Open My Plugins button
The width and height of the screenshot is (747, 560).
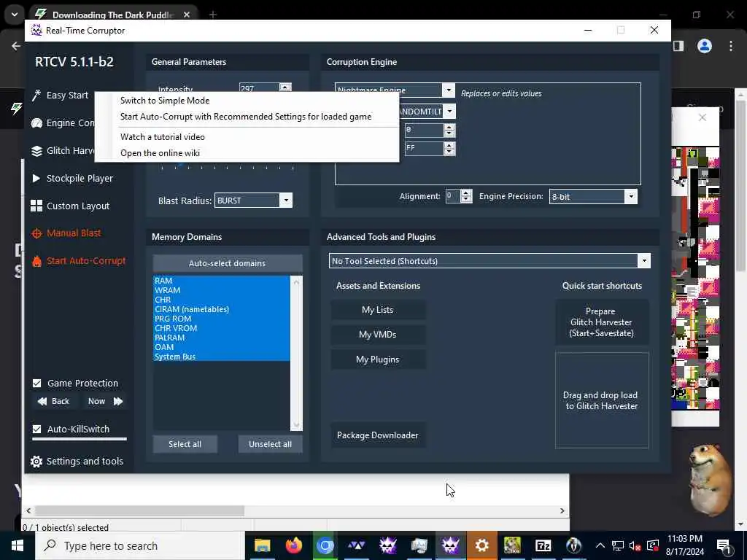click(x=378, y=359)
